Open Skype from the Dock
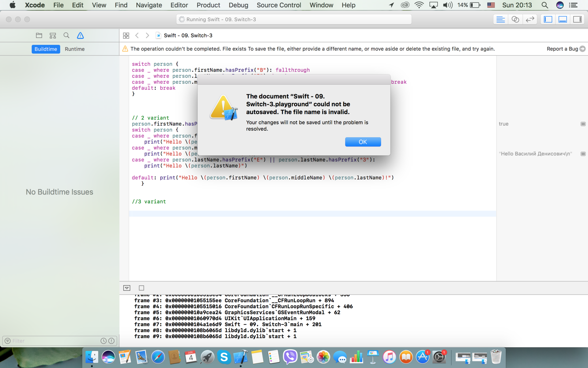588x368 pixels. point(224,357)
